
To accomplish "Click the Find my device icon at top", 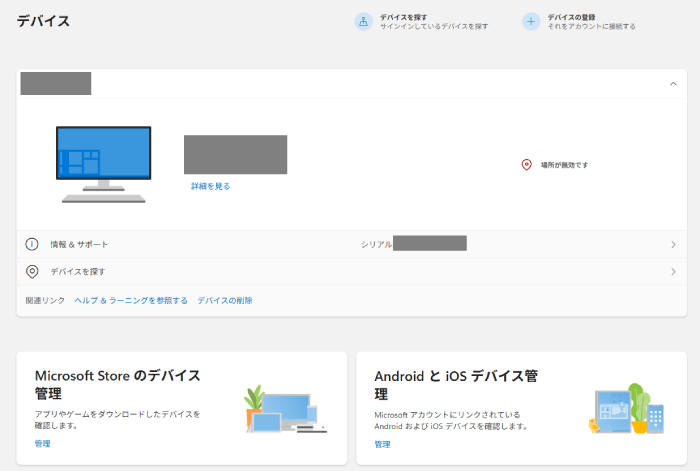I will 363,21.
